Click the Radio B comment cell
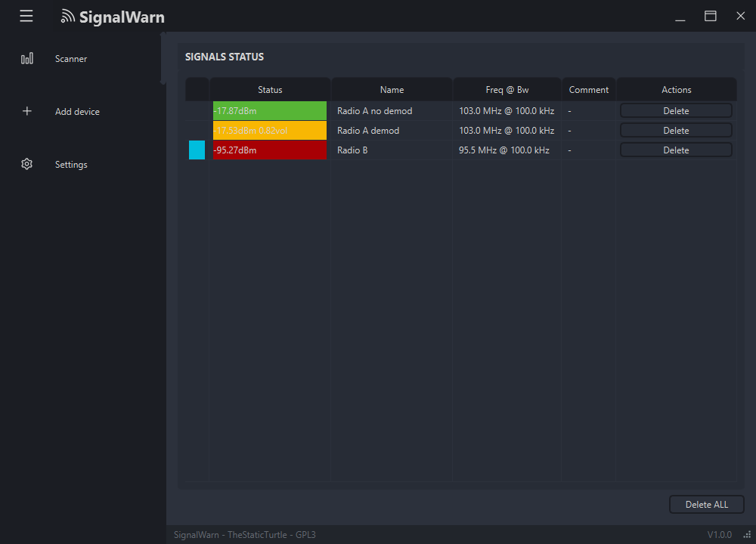 pos(589,150)
